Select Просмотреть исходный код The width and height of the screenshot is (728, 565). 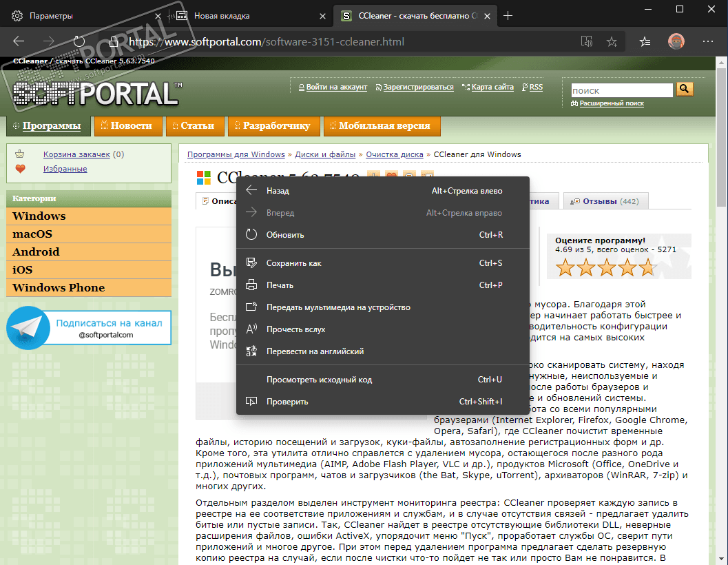tap(383, 380)
